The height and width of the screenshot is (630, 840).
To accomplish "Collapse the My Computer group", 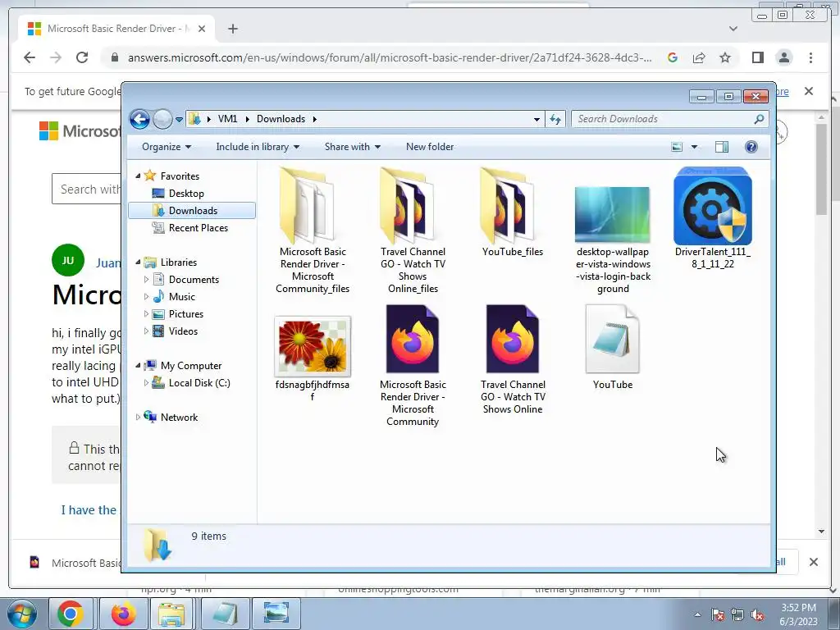I will 138,365.
